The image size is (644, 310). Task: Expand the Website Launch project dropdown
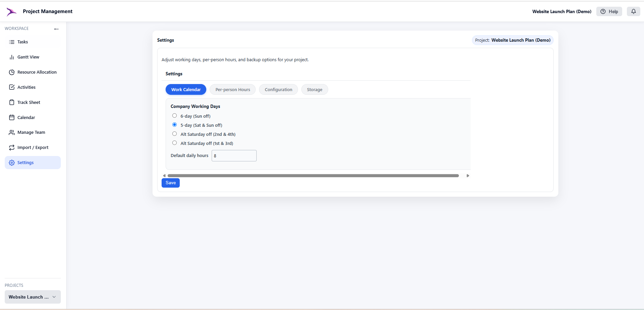(x=54, y=297)
